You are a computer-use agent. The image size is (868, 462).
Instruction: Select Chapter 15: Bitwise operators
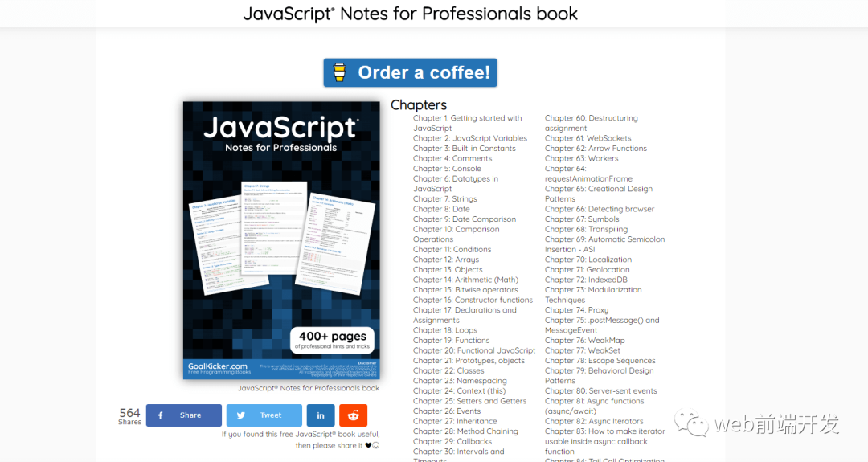[465, 290]
